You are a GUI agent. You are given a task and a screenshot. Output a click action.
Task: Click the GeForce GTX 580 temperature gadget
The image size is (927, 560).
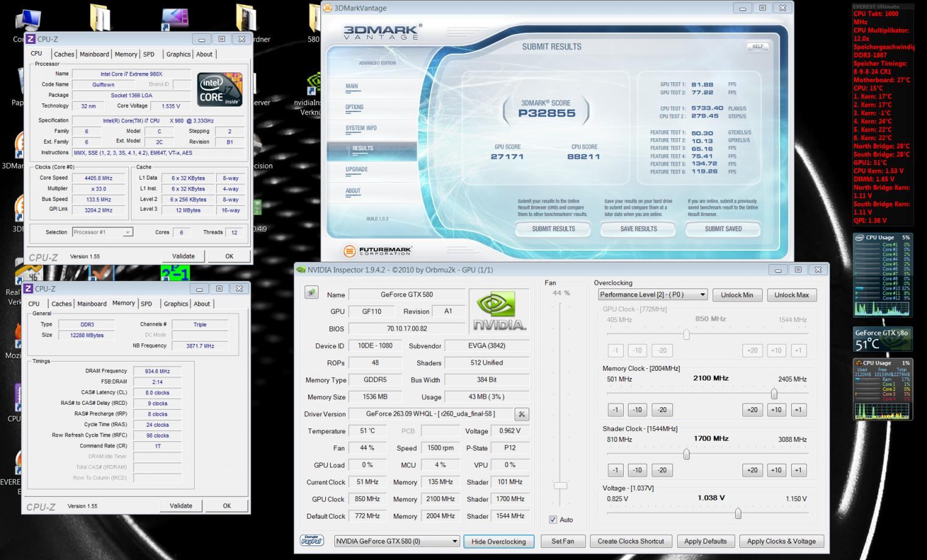(x=882, y=340)
